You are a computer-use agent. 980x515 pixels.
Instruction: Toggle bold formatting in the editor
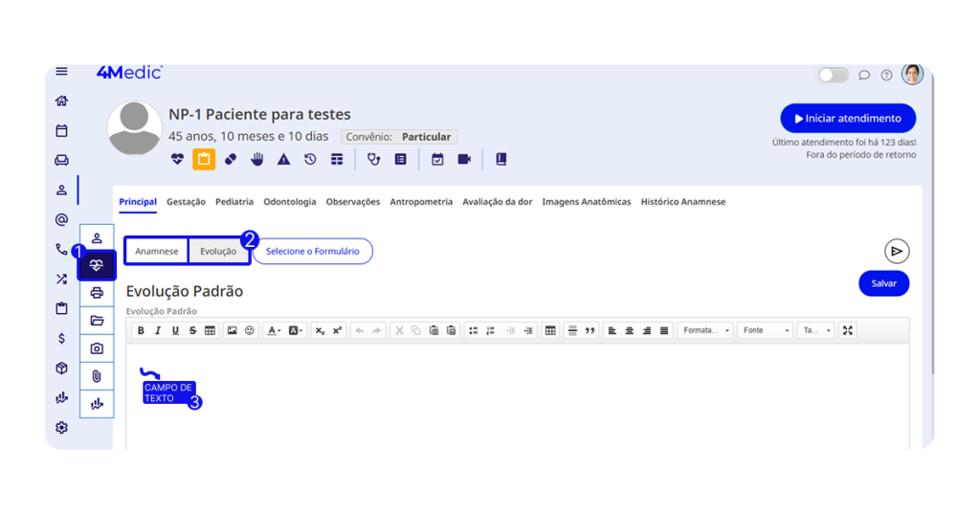click(141, 330)
